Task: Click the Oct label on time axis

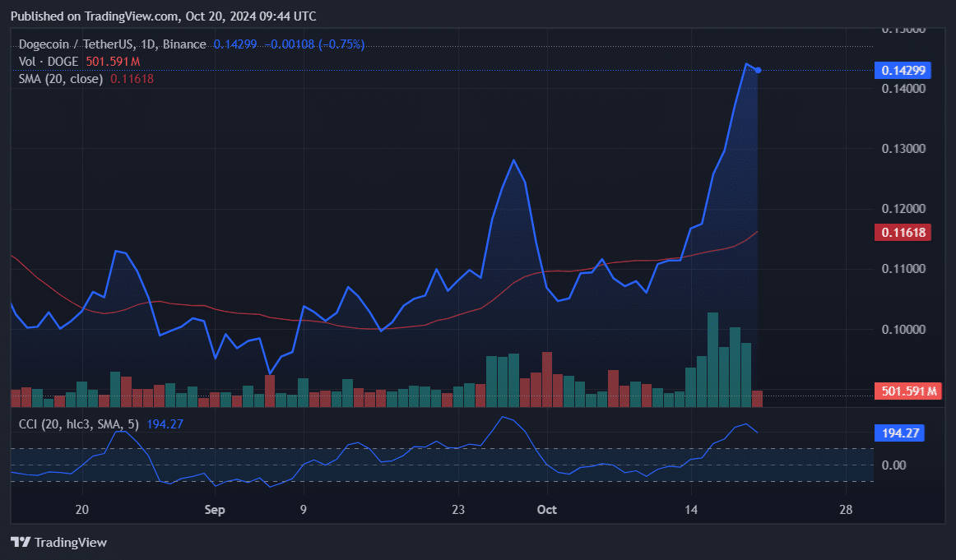Action: (546, 510)
